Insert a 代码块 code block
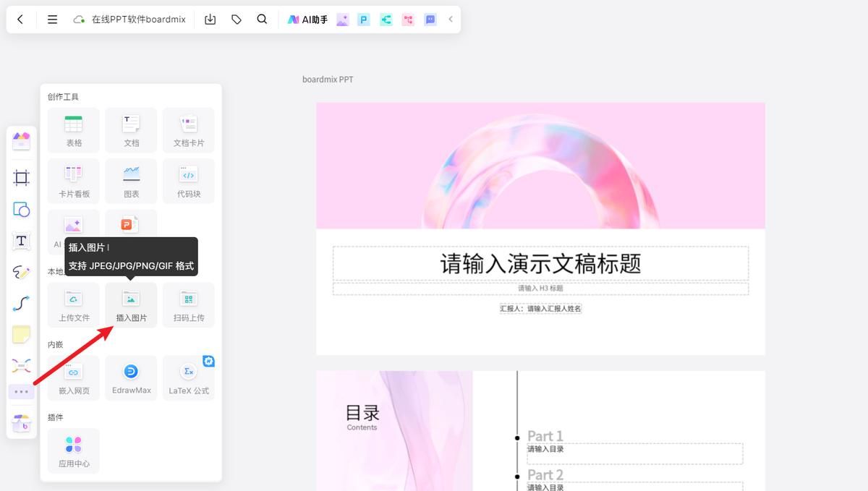The width and height of the screenshot is (868, 491). point(189,181)
